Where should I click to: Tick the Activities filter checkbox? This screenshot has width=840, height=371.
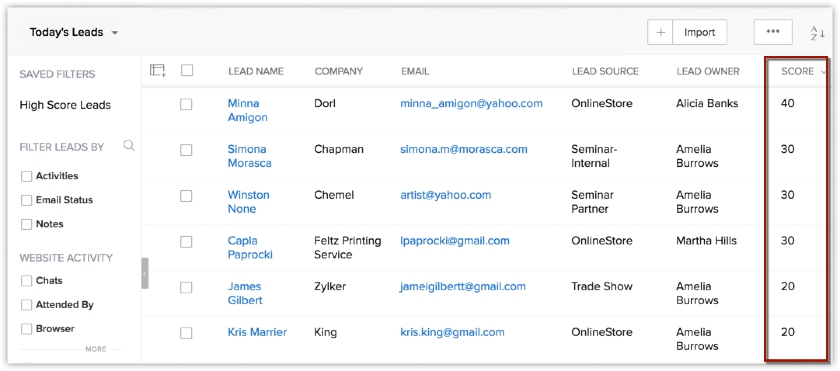(26, 176)
